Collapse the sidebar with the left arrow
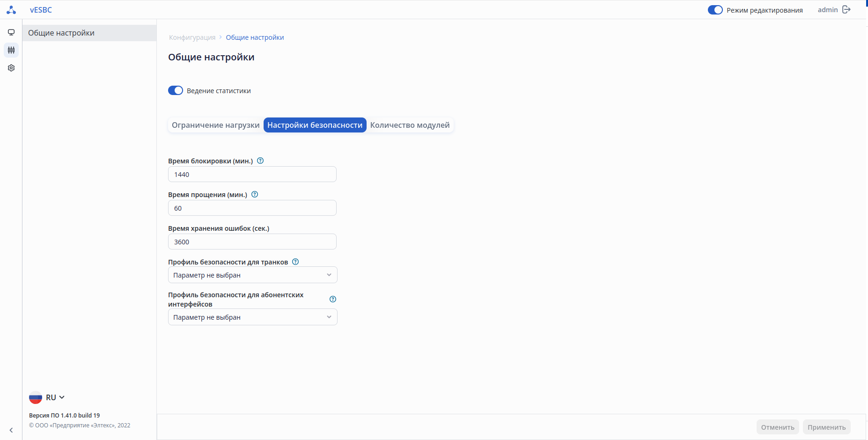868x440 pixels. point(11,430)
